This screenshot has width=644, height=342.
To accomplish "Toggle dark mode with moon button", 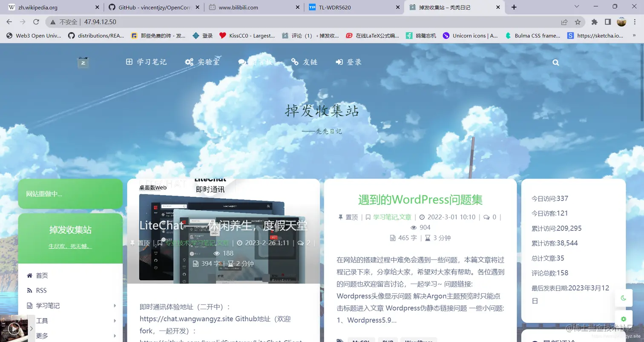I will [x=624, y=298].
